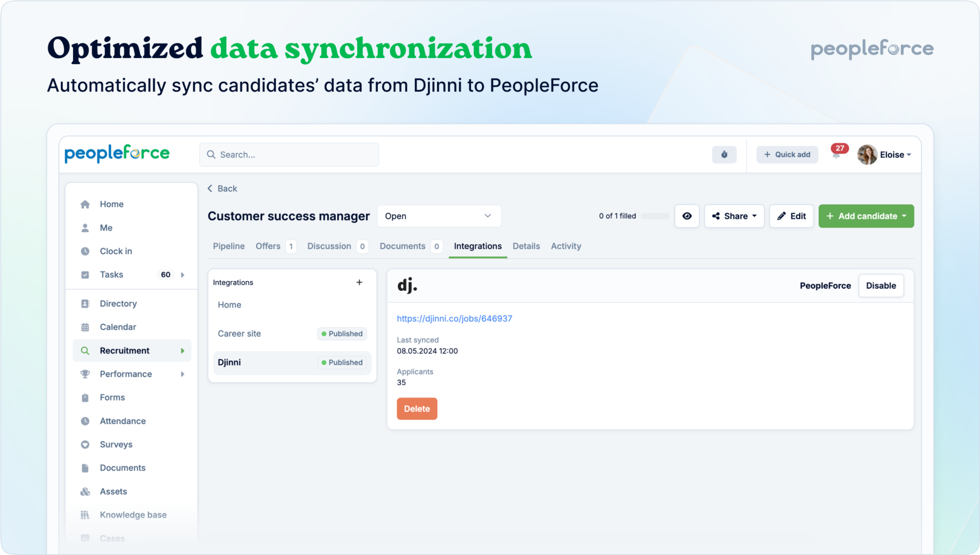Open the djinni.co jobs link
The height and width of the screenshot is (555, 980).
pyautogui.click(x=454, y=318)
